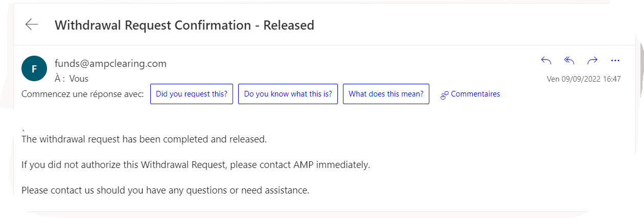
Task: Click the Withdrawal Request Confirmation subject title
Action: point(184,25)
